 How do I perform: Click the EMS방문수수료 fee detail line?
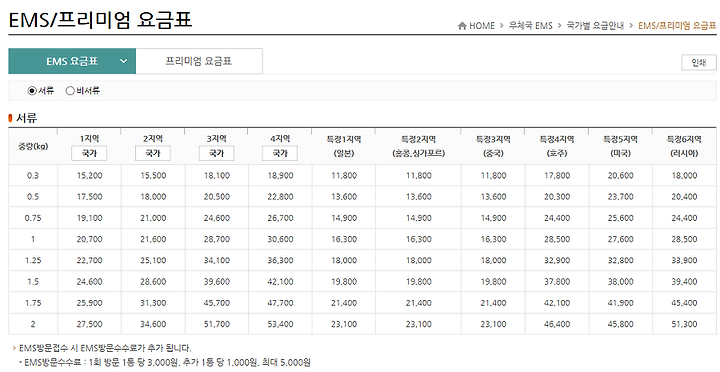tap(167, 363)
